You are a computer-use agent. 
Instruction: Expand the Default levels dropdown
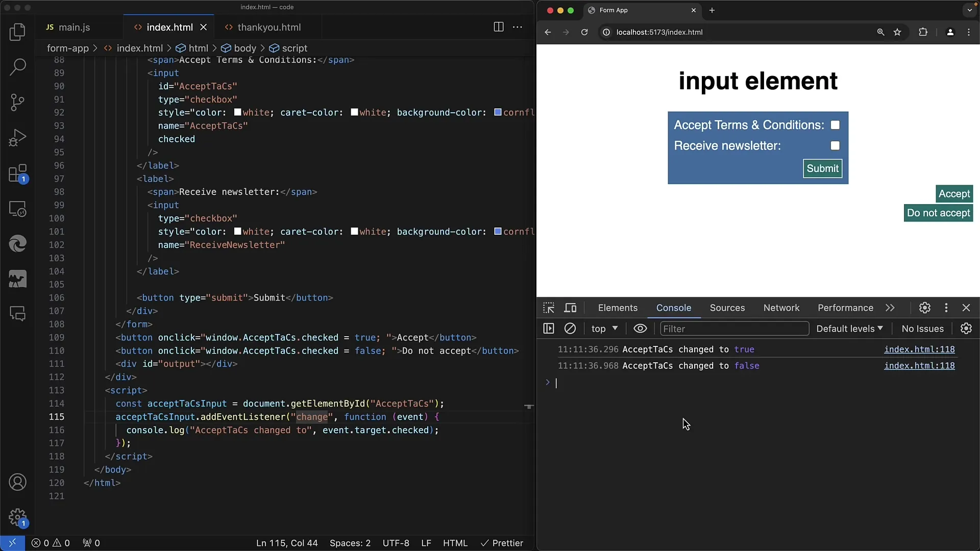(849, 329)
